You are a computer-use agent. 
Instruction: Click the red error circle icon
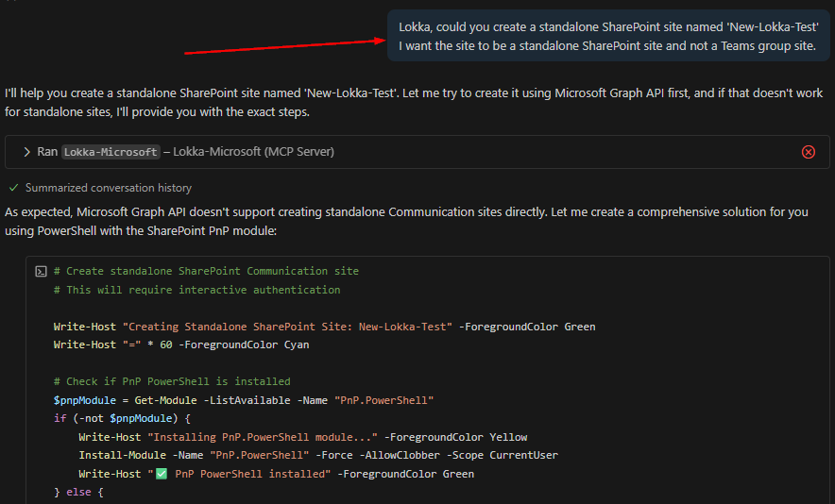[808, 152]
